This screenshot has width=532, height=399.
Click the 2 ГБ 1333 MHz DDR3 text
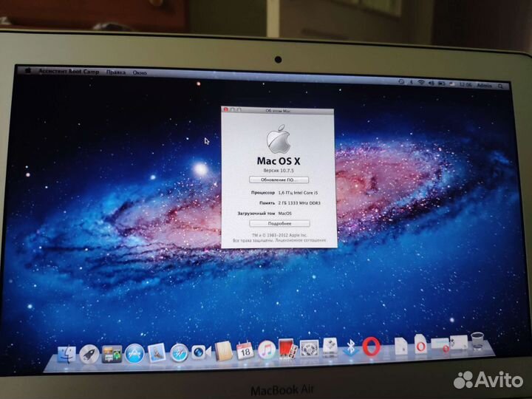click(x=299, y=203)
